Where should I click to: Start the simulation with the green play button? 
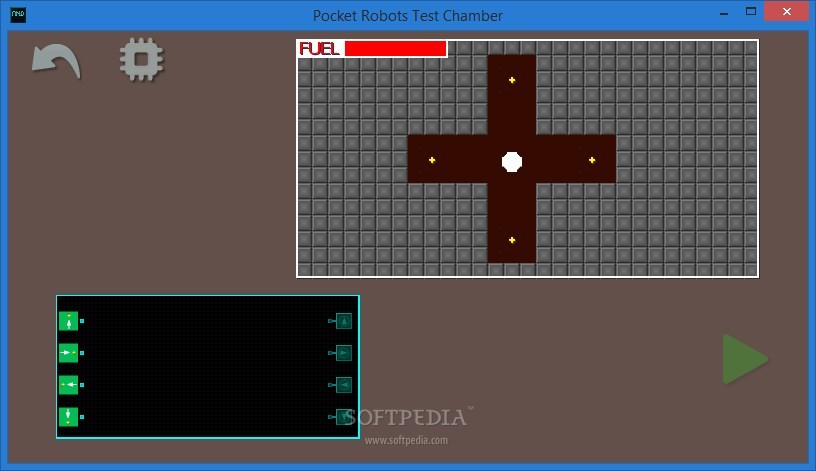point(745,359)
